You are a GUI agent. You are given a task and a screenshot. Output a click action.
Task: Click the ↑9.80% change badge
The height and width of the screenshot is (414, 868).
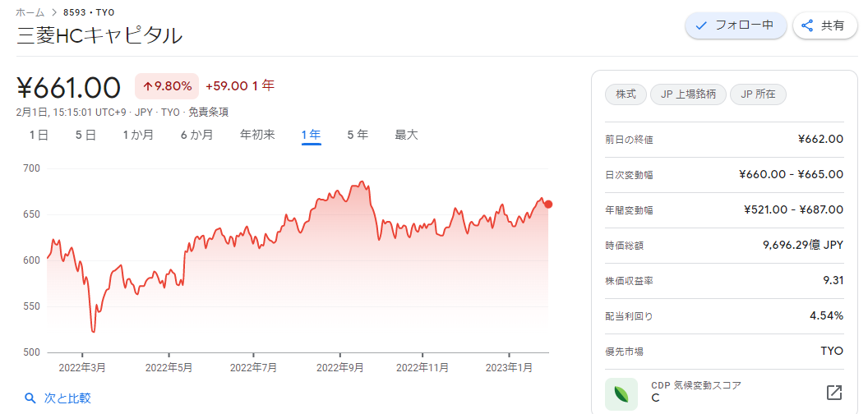pos(167,86)
